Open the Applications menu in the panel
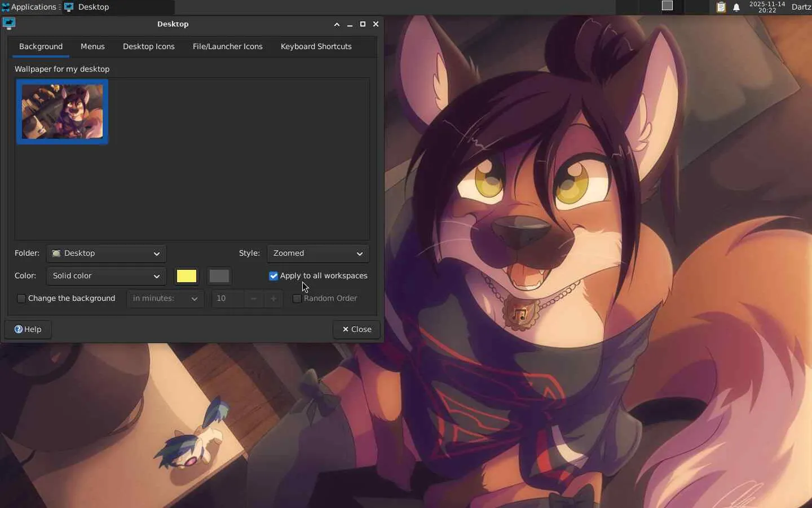 point(29,7)
